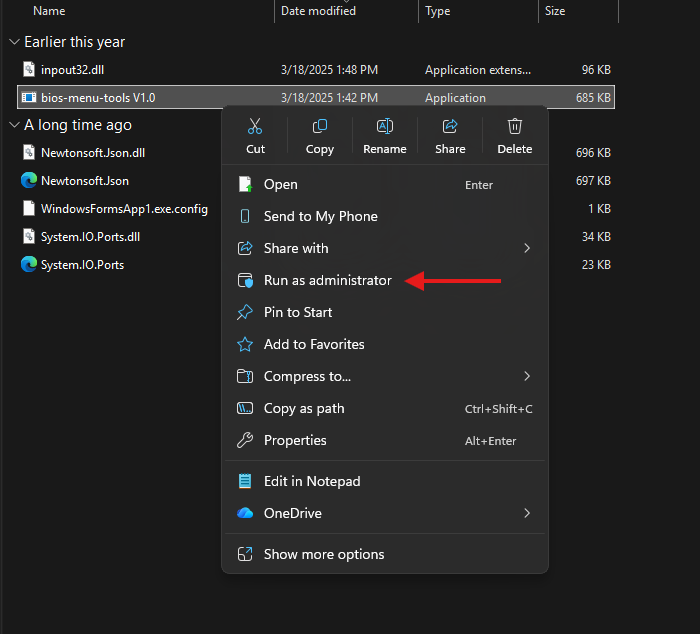Click the Pin to Start pin icon
The image size is (700, 634).
[x=245, y=312]
